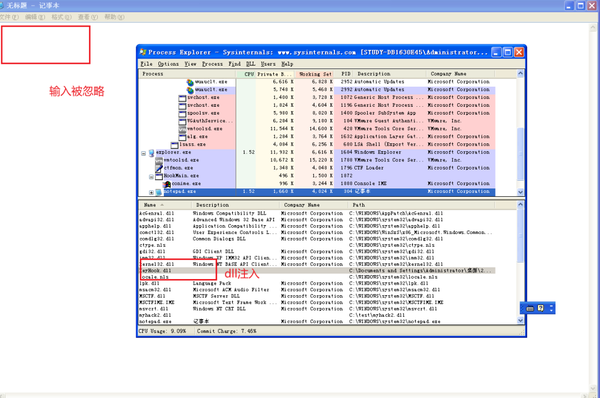Screen dimensions: 600x398
Task: Click the lsass.exe process icon
Action: tap(174, 145)
